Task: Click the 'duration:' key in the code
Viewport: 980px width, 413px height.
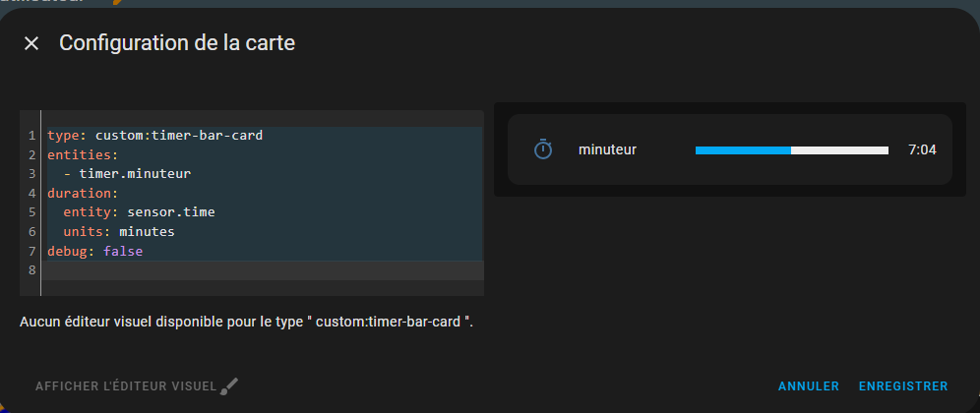Action: pos(82,194)
